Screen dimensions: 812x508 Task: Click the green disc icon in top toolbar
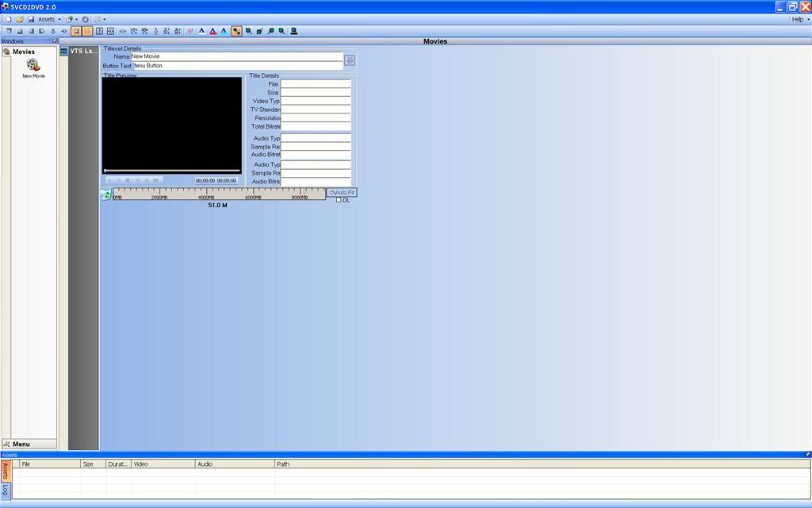point(70,19)
